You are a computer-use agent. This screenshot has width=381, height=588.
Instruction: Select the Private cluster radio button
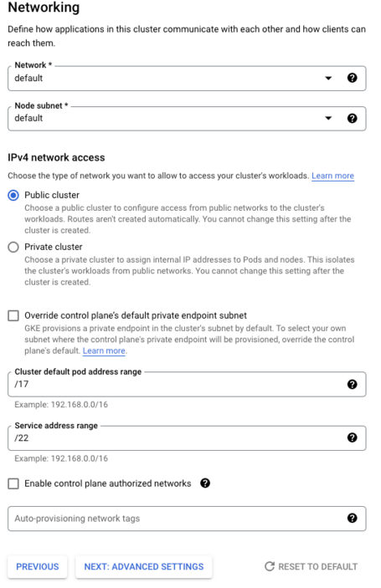pos(13,247)
